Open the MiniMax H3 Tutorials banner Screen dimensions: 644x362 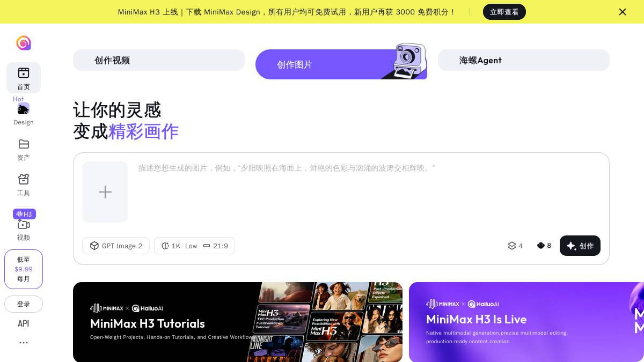[x=238, y=322]
